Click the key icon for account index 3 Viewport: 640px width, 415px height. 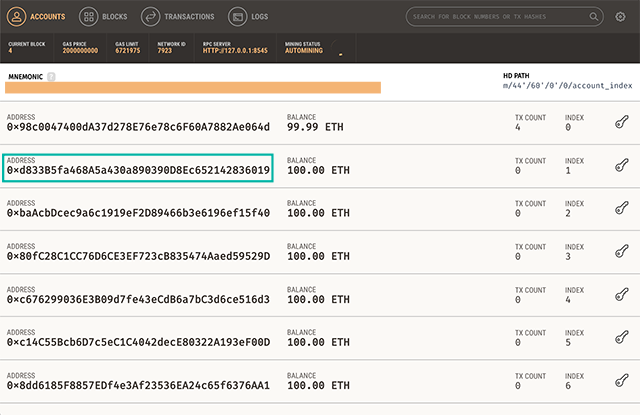(x=621, y=254)
